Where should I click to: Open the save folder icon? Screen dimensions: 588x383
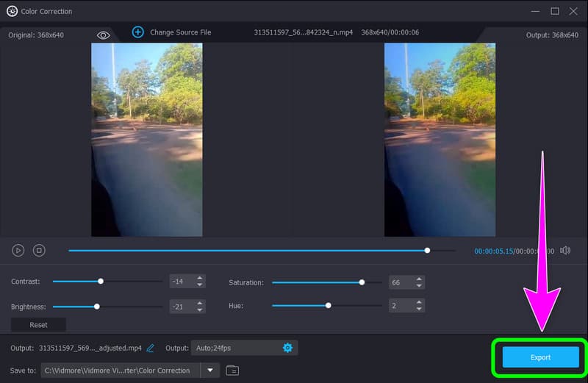click(x=232, y=371)
